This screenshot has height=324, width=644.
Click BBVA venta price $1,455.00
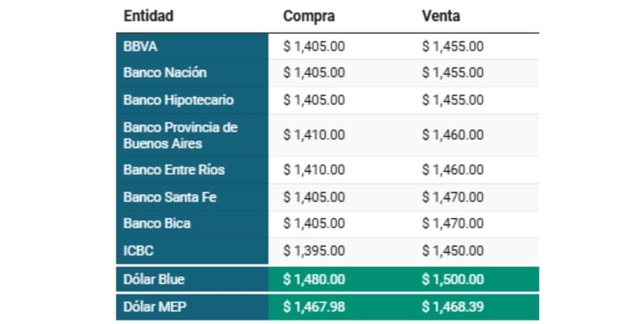pyautogui.click(x=453, y=46)
